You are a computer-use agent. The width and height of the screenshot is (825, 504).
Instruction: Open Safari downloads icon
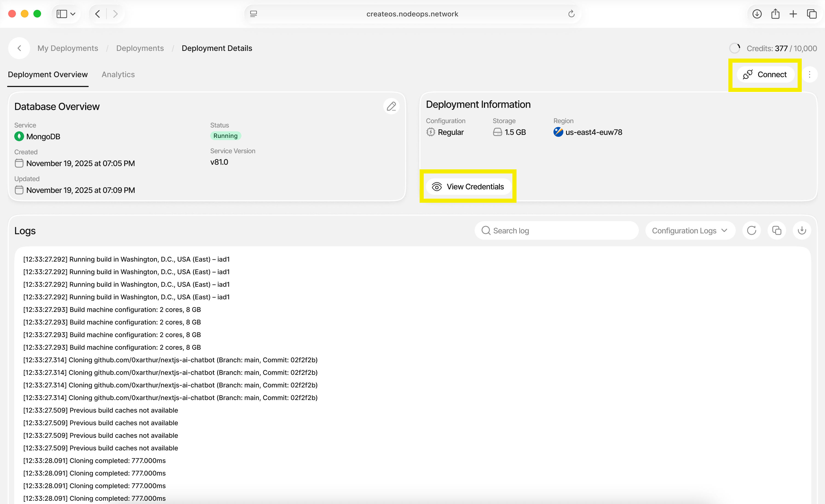(757, 14)
